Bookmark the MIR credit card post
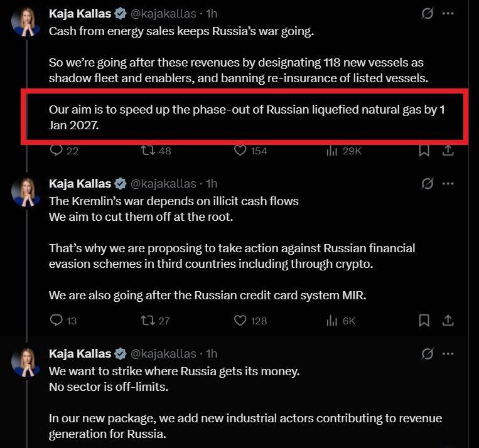Viewport: 479px width, 448px height. (424, 321)
